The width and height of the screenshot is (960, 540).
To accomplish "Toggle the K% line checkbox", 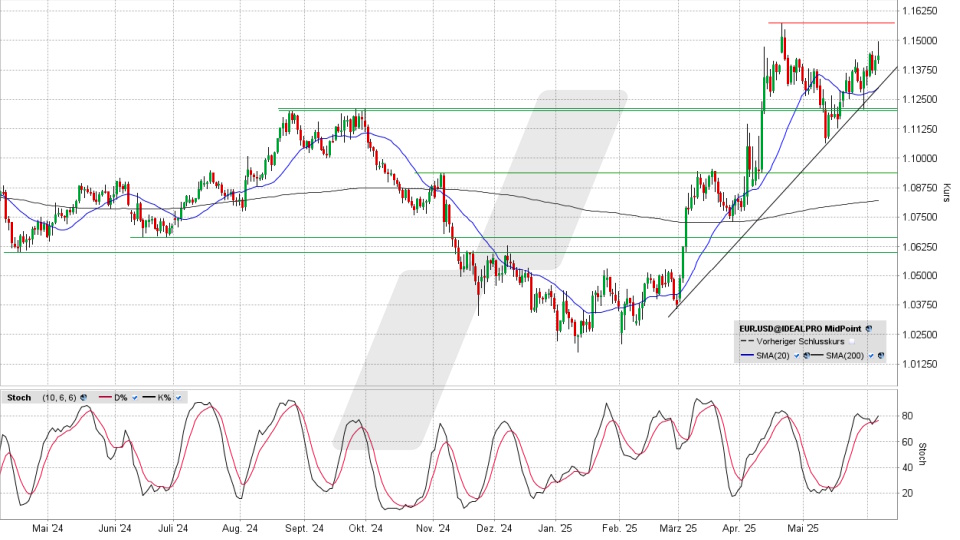I will [x=178, y=398].
